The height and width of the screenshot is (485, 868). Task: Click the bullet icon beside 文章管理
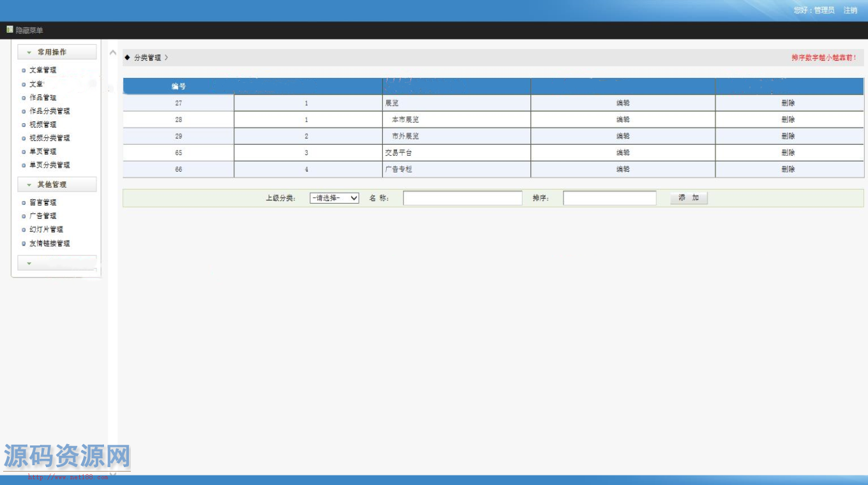[24, 70]
